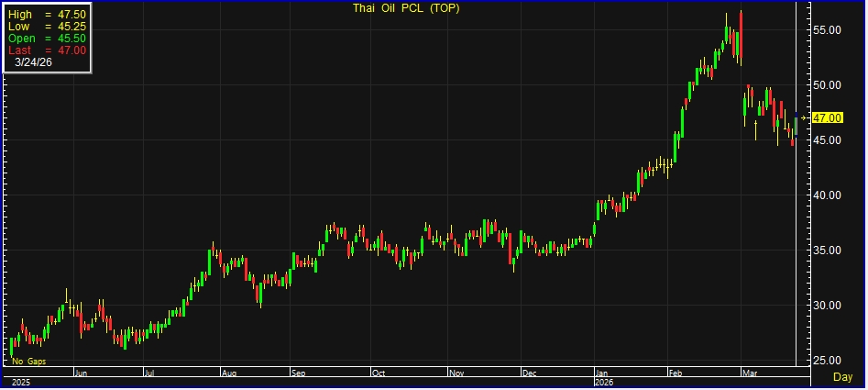Click the latest candle at the chart's right edge

click(x=796, y=126)
